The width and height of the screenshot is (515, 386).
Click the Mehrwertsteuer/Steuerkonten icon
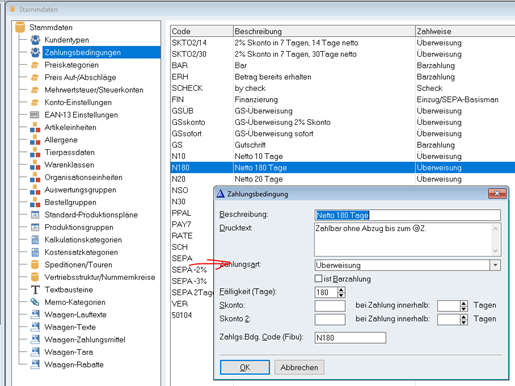35,90
